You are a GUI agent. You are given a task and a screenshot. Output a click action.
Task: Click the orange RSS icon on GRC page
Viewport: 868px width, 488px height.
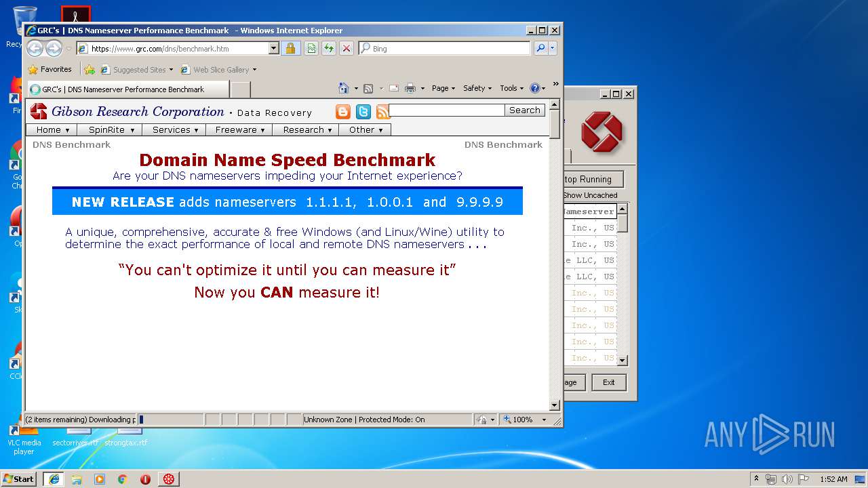pyautogui.click(x=383, y=112)
